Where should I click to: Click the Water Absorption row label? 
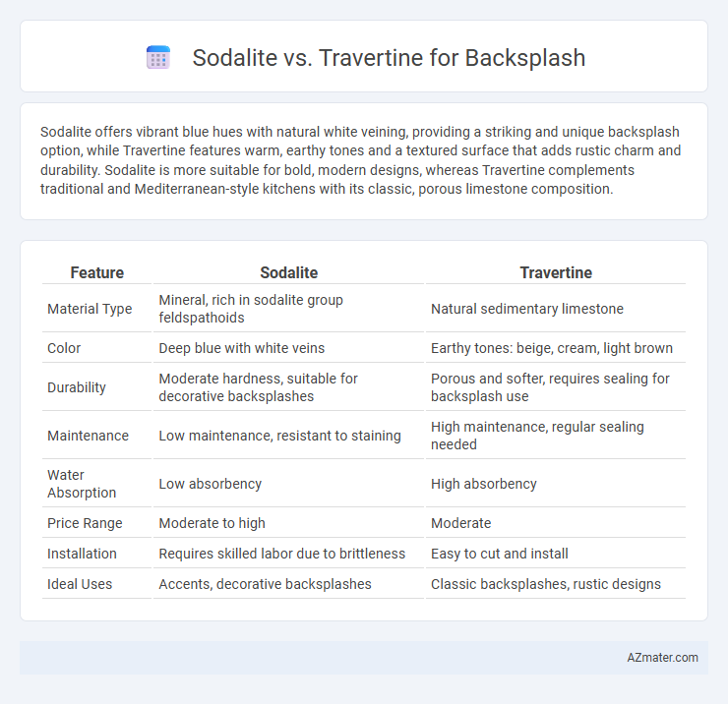click(x=82, y=484)
